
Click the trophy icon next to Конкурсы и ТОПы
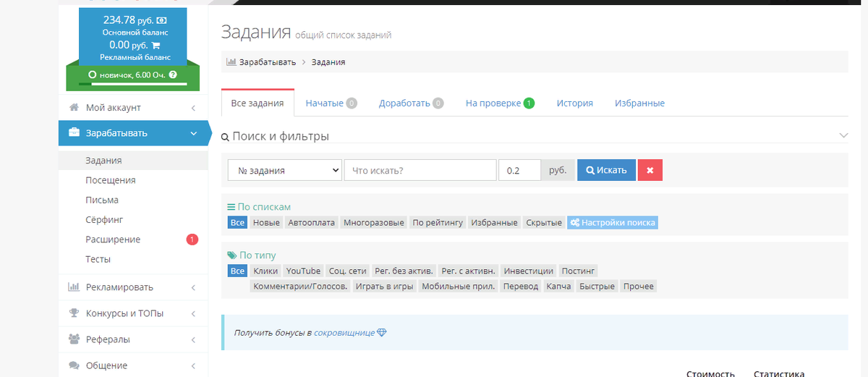click(x=74, y=313)
